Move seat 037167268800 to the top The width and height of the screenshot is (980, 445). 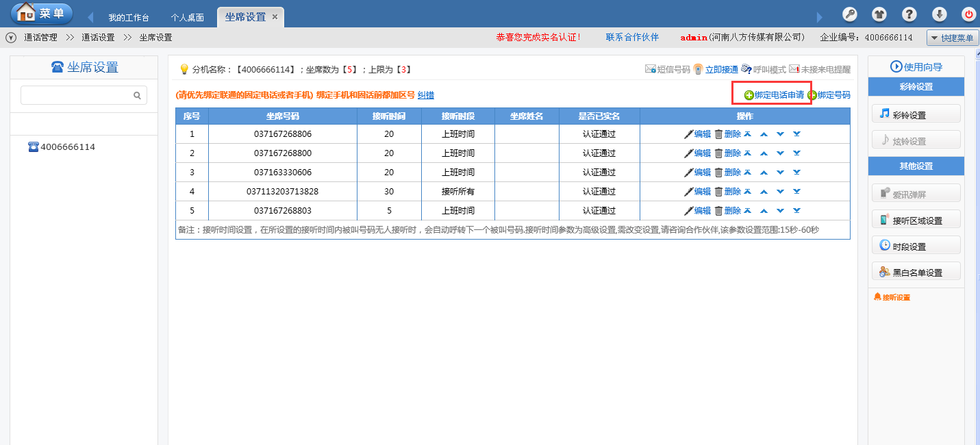coord(748,153)
